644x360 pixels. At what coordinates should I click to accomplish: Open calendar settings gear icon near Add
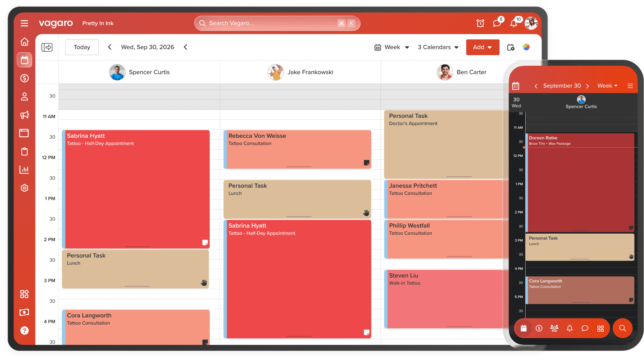511,47
